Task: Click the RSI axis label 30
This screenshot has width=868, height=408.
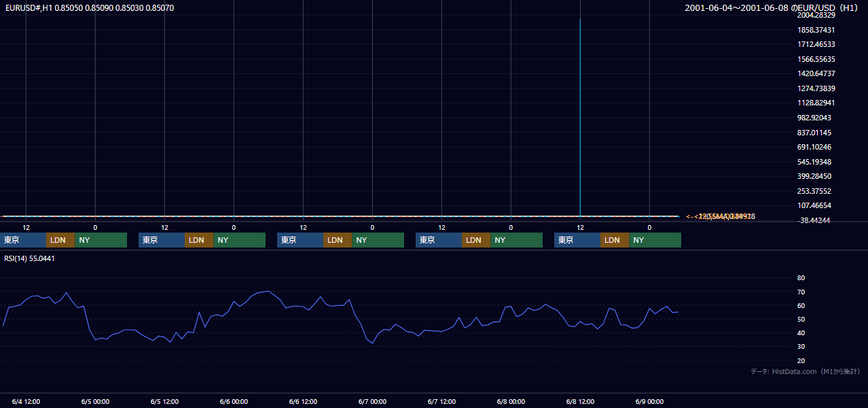Action: [801, 347]
